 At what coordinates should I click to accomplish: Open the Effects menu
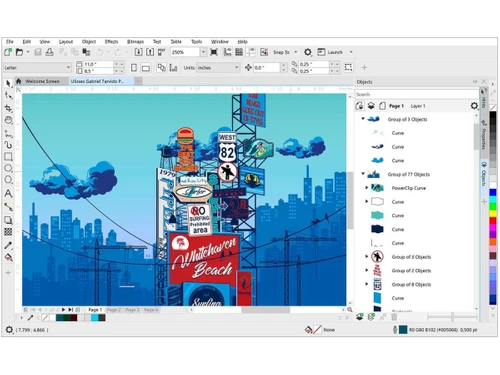(111, 42)
